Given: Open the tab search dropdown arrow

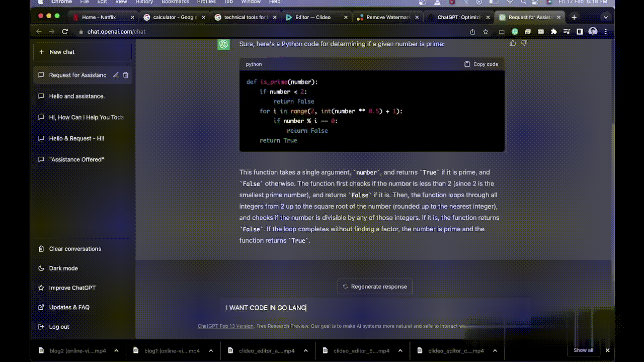Looking at the screenshot, I should pyautogui.click(x=606, y=17).
